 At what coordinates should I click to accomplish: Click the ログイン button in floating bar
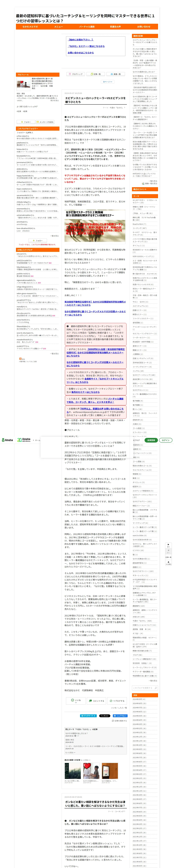(166, 440)
